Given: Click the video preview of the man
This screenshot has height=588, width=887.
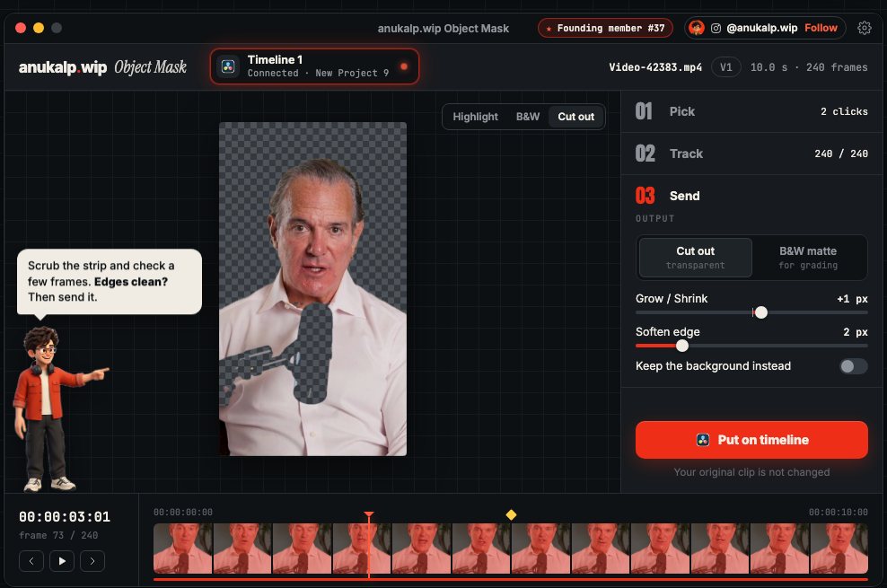Looking at the screenshot, I should 312,289.
